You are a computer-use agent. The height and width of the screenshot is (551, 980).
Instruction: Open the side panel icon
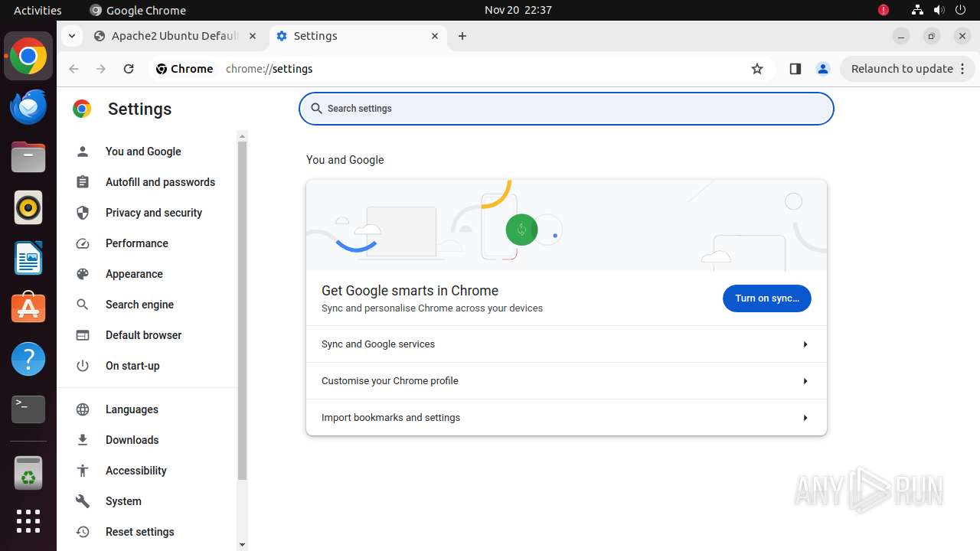coord(795,69)
